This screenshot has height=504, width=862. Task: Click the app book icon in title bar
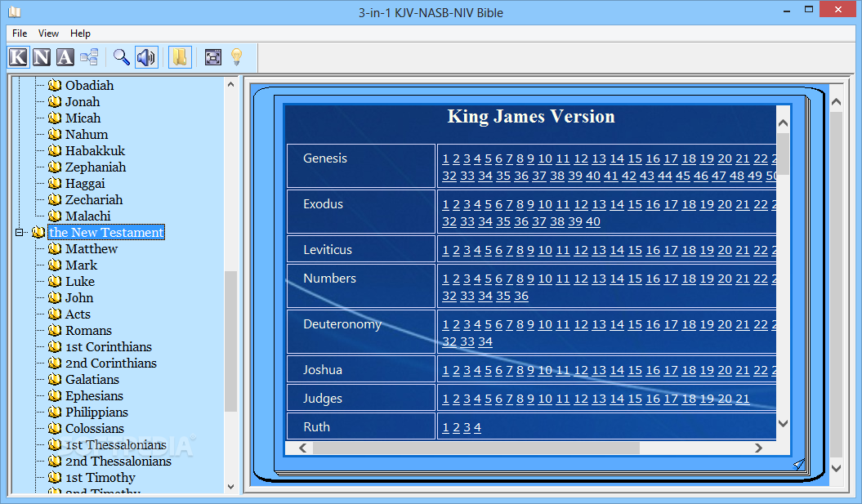14,12
